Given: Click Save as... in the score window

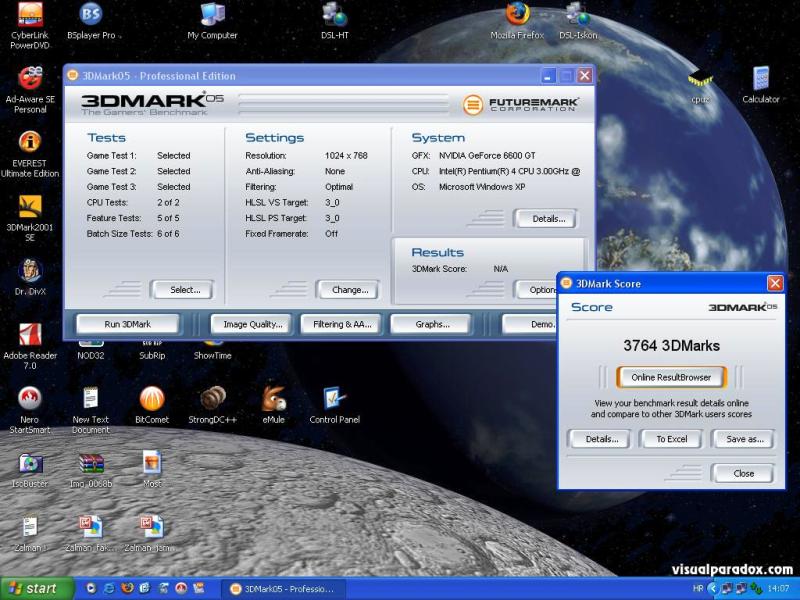Looking at the screenshot, I should coord(744,439).
